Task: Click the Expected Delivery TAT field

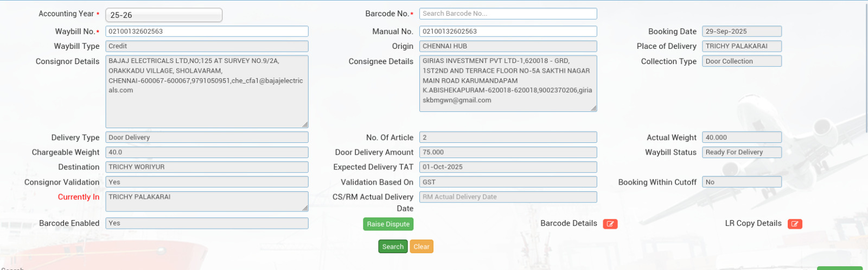Action: [x=508, y=167]
